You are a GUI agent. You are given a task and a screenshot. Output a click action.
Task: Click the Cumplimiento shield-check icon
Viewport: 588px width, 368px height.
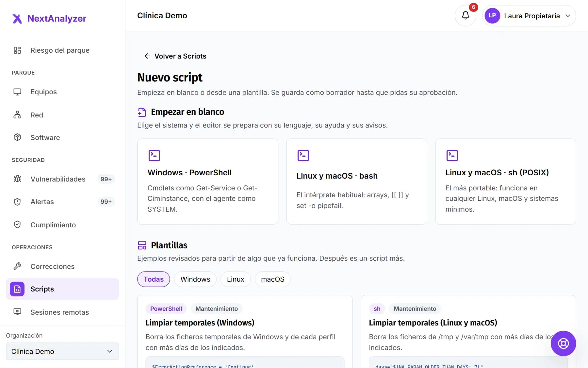pos(17,225)
